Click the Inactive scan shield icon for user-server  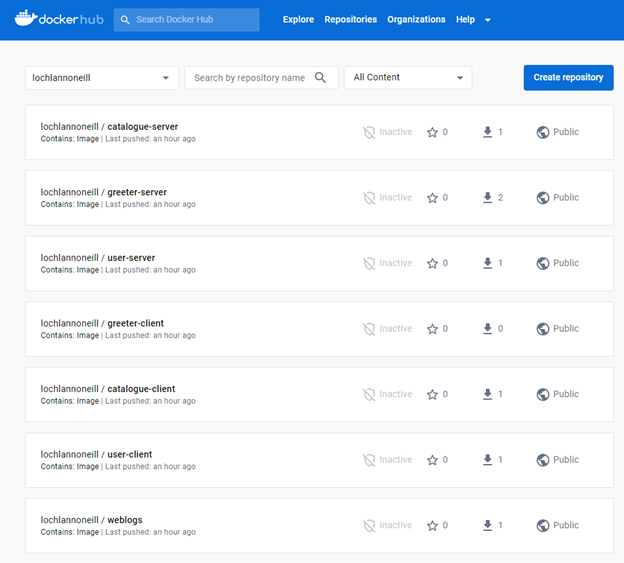point(369,263)
